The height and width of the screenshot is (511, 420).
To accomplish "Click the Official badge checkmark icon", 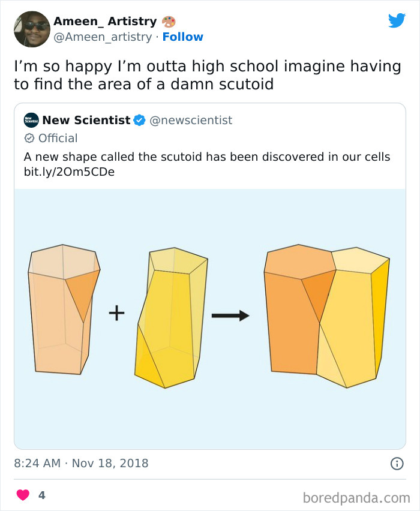I will (28, 138).
